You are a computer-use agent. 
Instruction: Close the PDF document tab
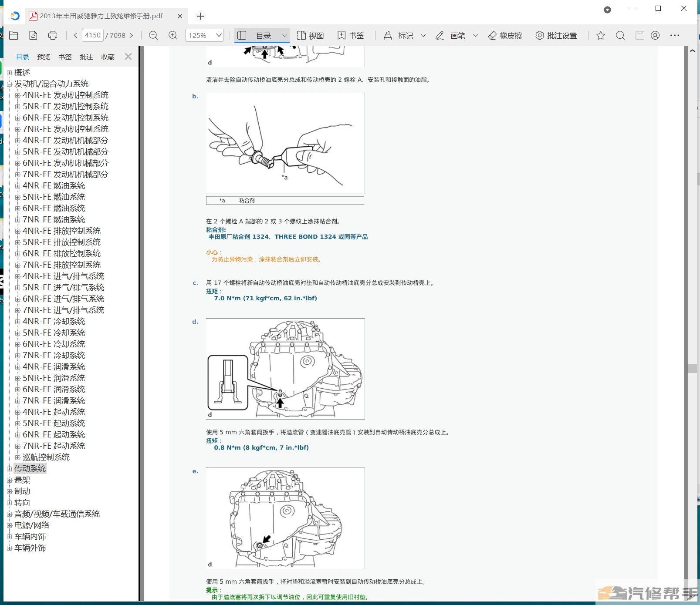point(180,16)
